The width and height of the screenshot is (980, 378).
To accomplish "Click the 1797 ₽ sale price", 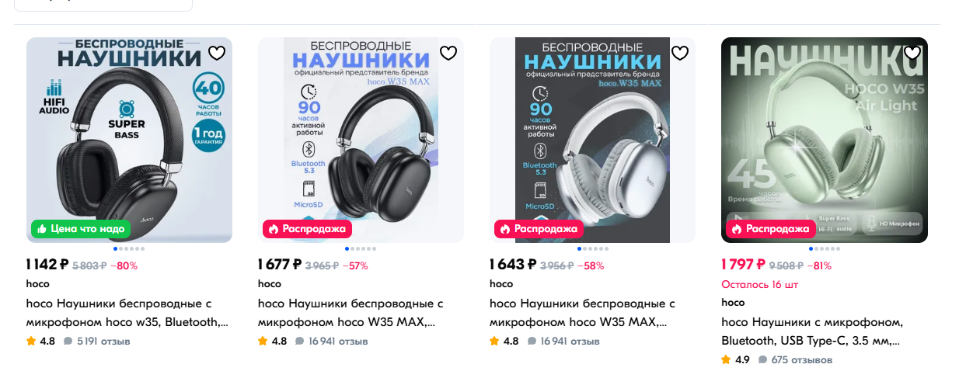I will point(743,265).
